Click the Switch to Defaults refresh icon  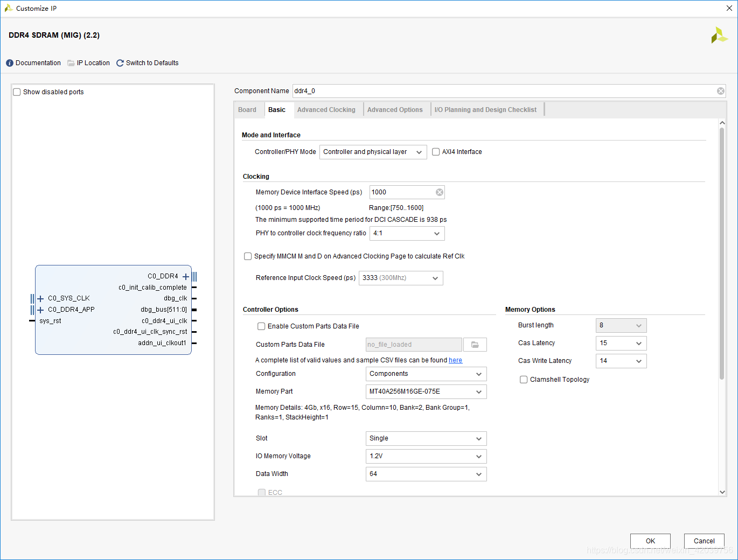point(120,63)
